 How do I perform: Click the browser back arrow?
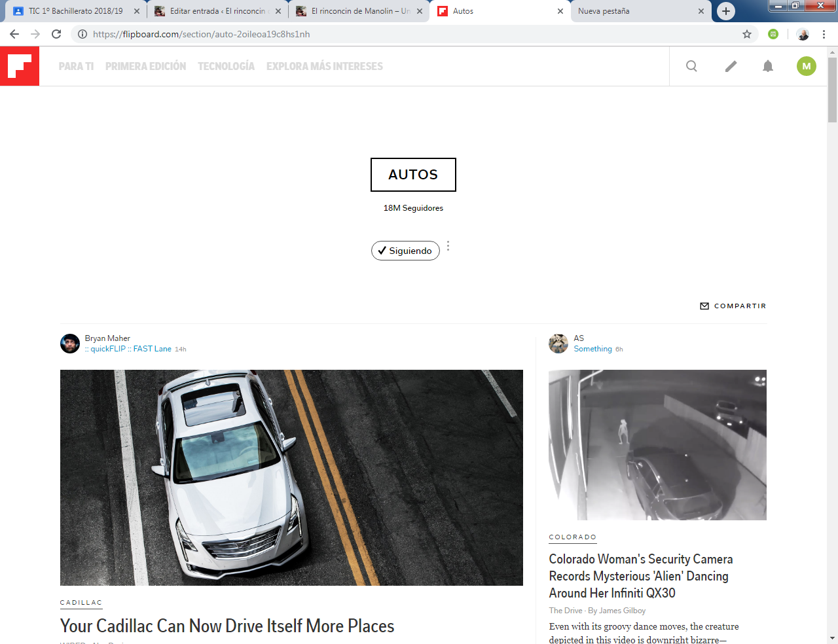(14, 34)
